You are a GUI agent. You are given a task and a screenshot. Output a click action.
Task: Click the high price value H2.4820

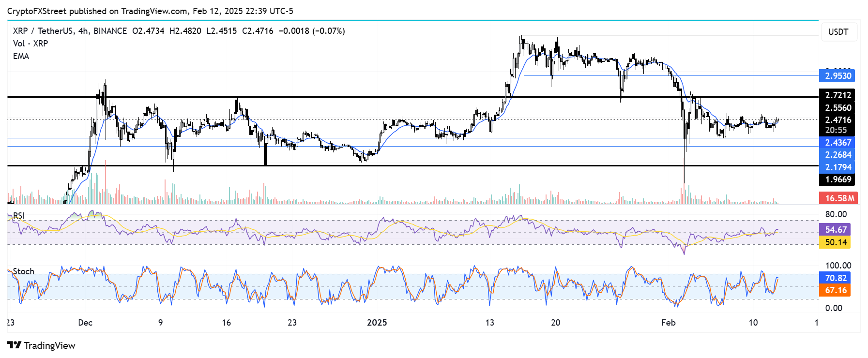(x=185, y=31)
